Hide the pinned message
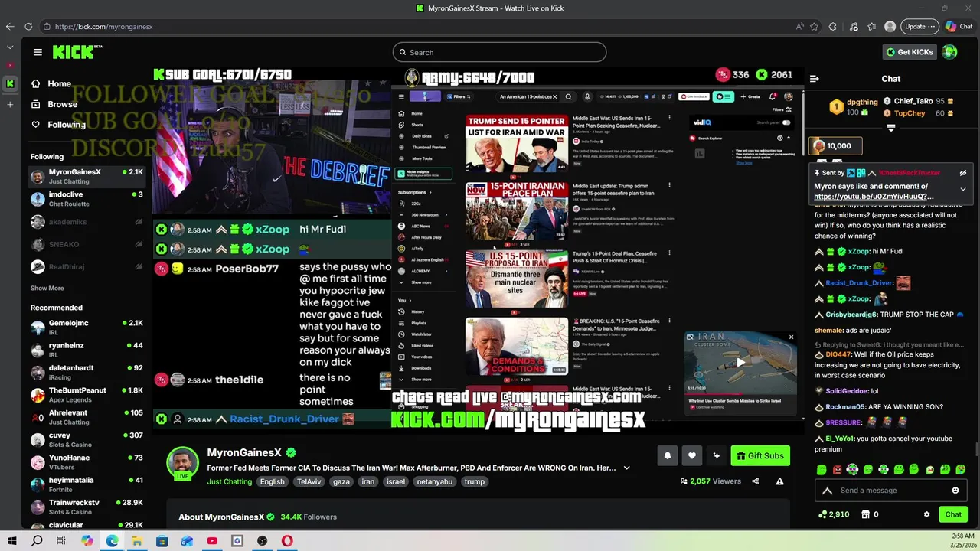Screen dimensions: 980x551 (963, 173)
